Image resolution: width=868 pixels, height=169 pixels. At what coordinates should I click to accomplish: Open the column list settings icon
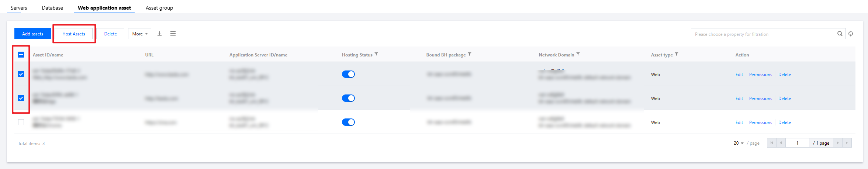coord(173,34)
